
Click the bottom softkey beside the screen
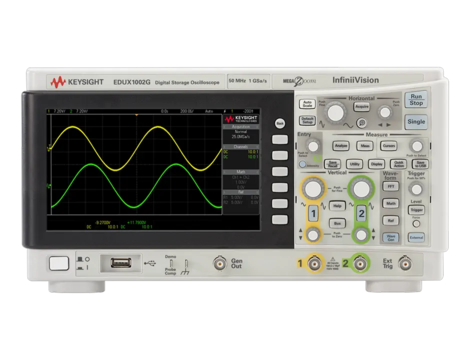[x=280, y=219]
